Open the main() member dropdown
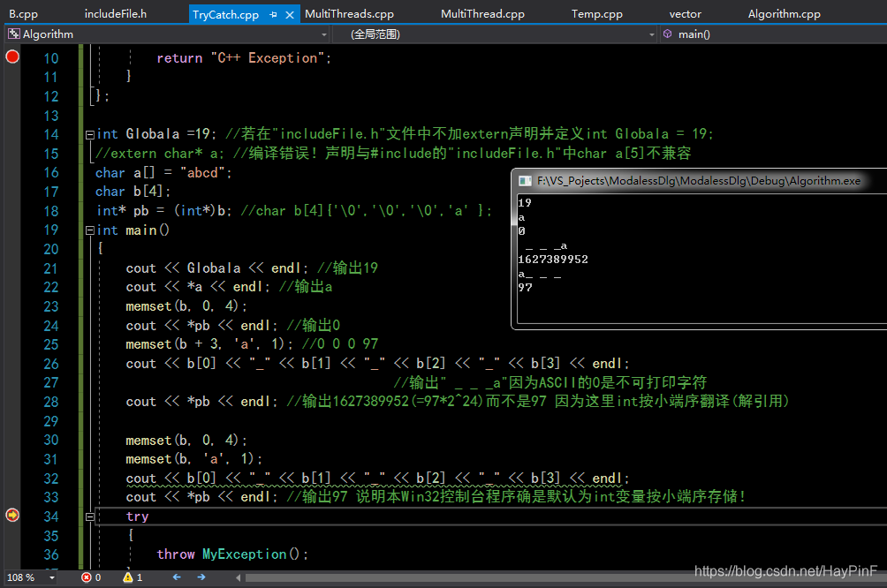 (x=773, y=34)
